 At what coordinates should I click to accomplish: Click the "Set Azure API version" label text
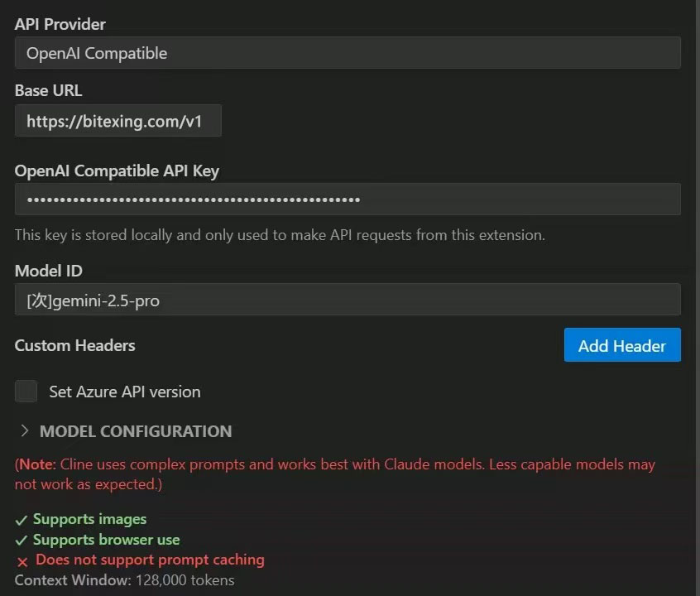pos(124,392)
